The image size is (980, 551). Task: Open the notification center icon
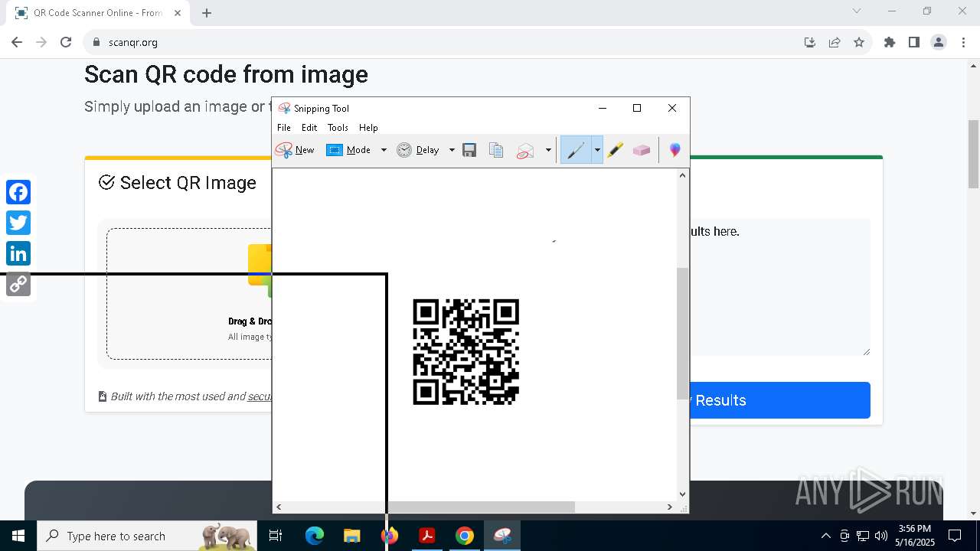[955, 536]
